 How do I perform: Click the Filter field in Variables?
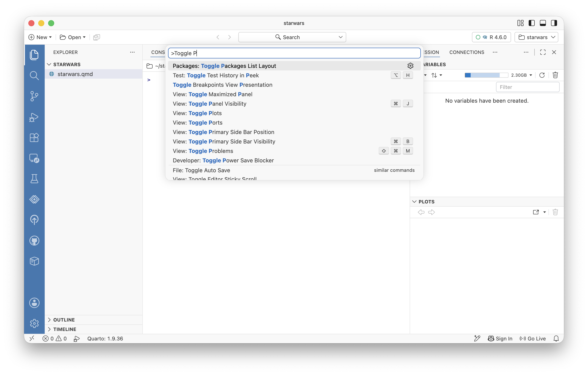(527, 87)
